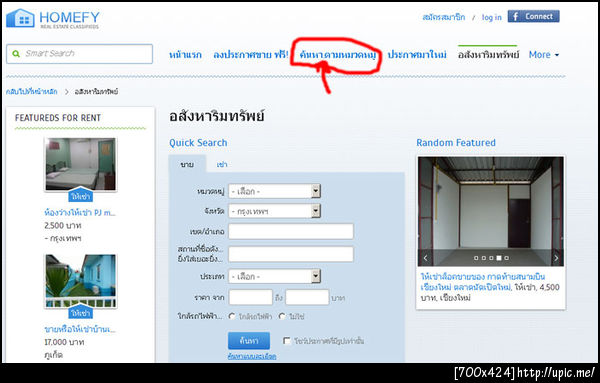The height and width of the screenshot is (383, 600).
Task: Click the maximum price input field
Action: coord(307,297)
